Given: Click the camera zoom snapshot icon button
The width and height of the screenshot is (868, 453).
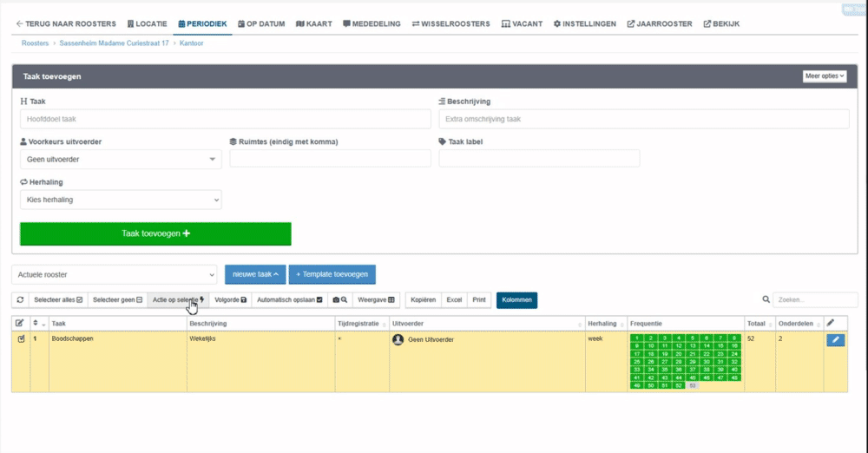Looking at the screenshot, I should tap(340, 299).
